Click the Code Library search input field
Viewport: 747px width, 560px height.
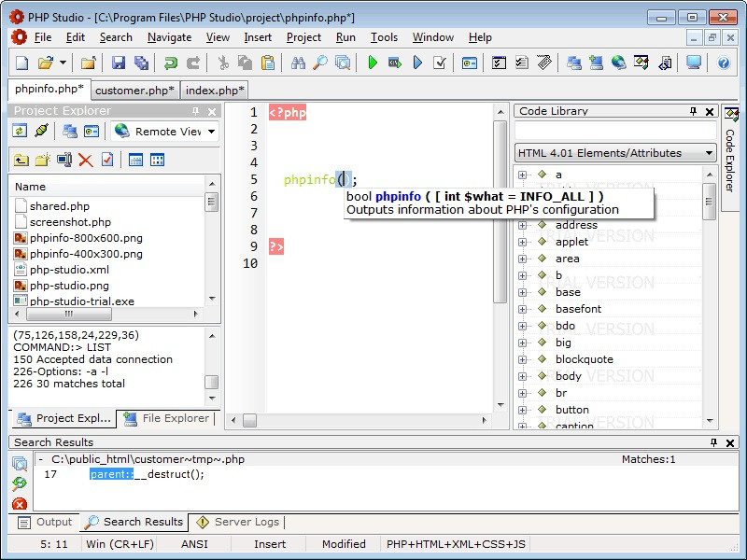click(x=615, y=131)
